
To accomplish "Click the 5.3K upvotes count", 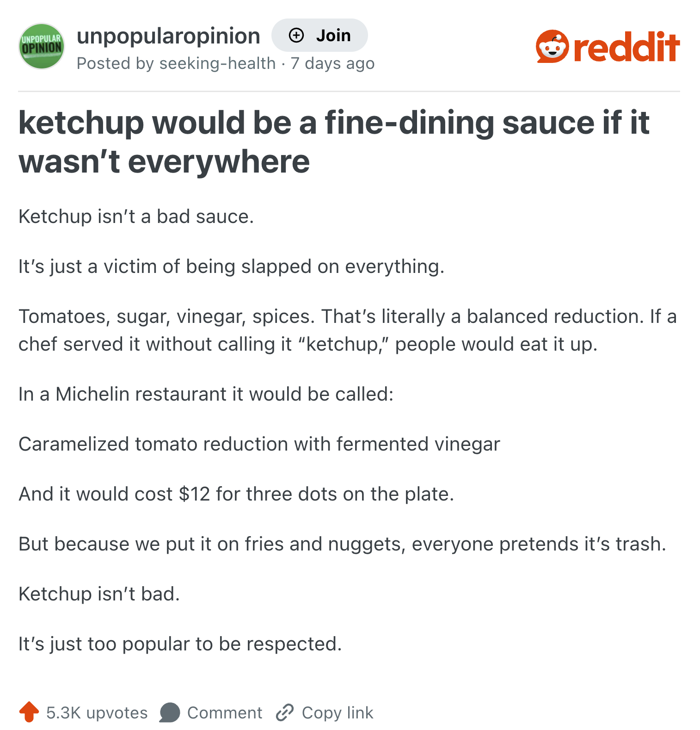I will pos(97,713).
